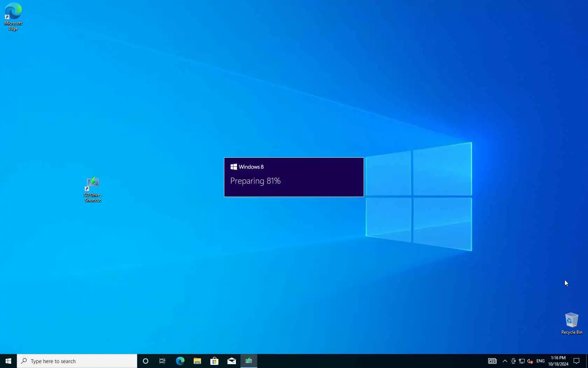The height and width of the screenshot is (368, 588).
Task: Open the ENG input language switcher
Action: point(540,361)
